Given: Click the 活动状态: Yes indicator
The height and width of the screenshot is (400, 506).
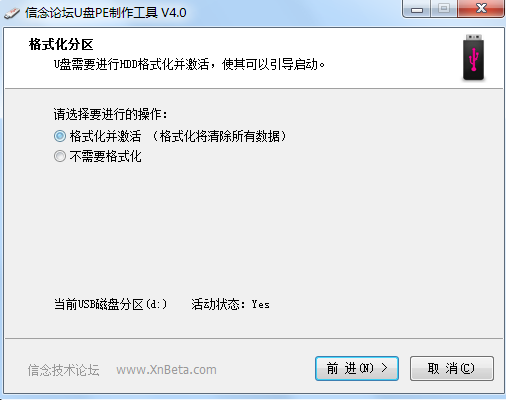Looking at the screenshot, I should pyautogui.click(x=230, y=304).
